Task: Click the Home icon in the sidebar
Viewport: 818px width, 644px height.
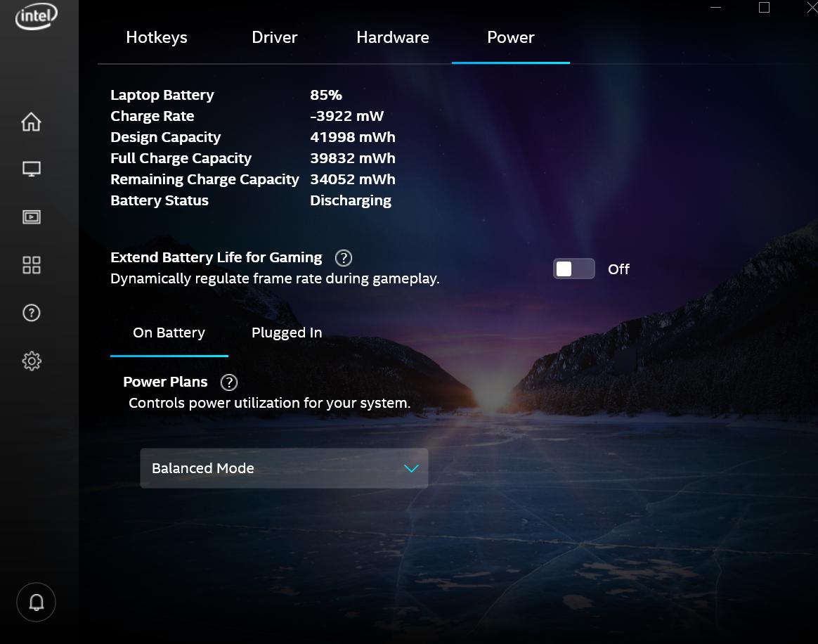Action: click(x=31, y=121)
